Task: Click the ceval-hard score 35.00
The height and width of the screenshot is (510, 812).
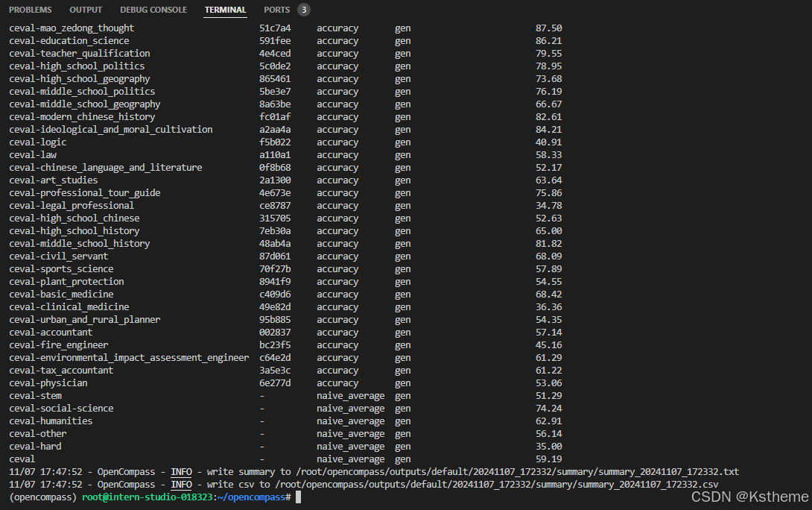Action: [x=549, y=446]
